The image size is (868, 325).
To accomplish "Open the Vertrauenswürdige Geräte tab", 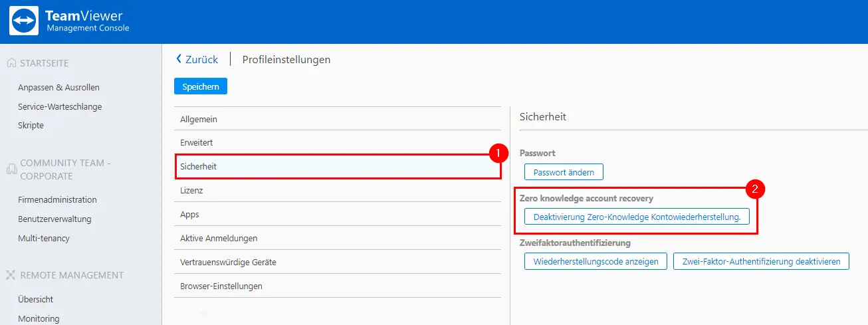I will [x=338, y=262].
